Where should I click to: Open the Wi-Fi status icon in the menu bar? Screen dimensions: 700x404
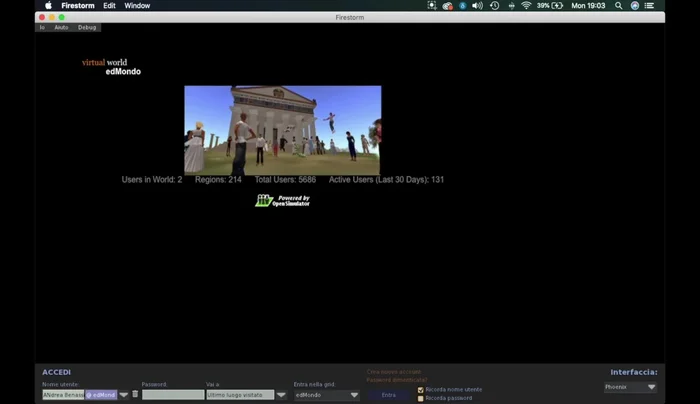click(526, 6)
